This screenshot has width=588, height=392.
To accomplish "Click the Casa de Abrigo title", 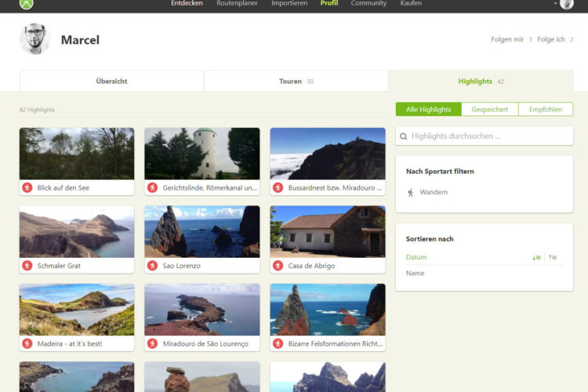I will coord(311,266).
